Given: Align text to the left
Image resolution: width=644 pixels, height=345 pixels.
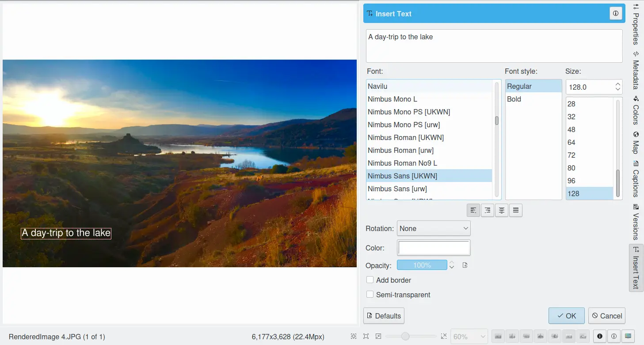Looking at the screenshot, I should click(473, 210).
